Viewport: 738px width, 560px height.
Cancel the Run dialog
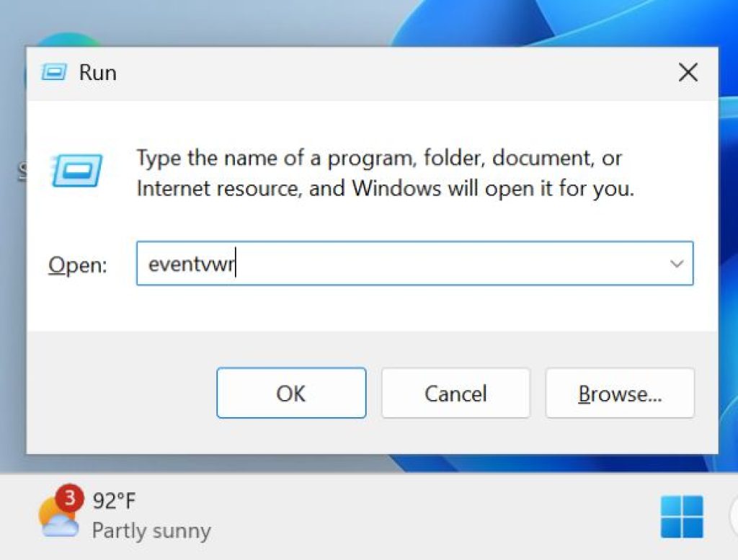click(455, 393)
